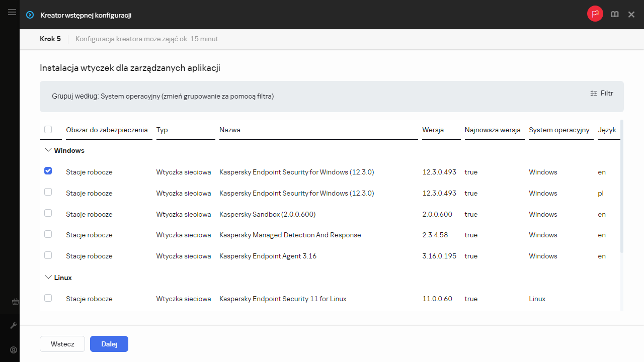Sort by the Wersja column header
This screenshot has width=644, height=362.
coord(433,130)
